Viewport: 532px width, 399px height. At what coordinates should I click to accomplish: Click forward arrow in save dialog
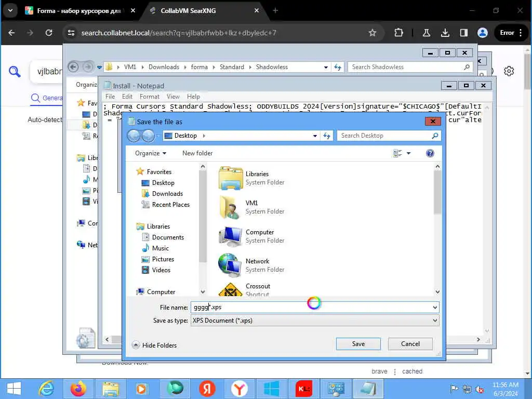[148, 136]
